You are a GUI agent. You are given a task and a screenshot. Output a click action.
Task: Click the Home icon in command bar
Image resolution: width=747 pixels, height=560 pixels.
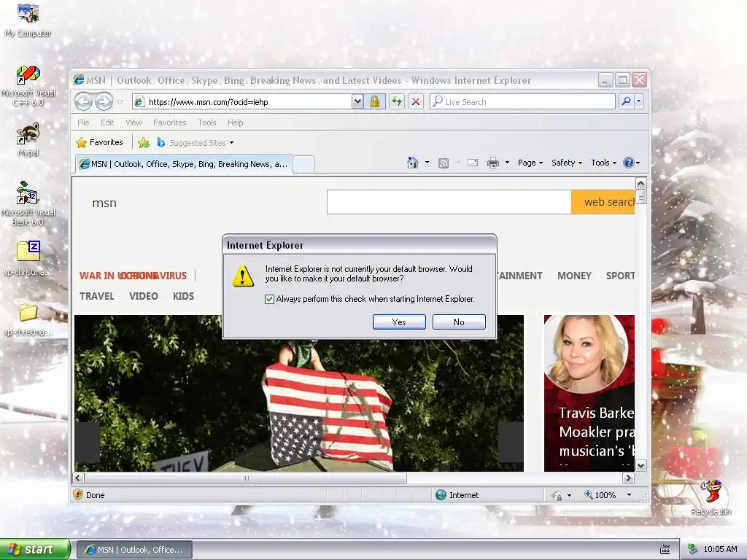(x=413, y=163)
